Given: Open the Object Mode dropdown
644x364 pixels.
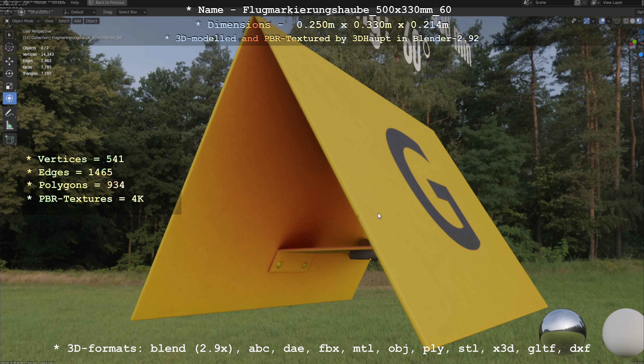Looking at the screenshot, I should click(22, 21).
